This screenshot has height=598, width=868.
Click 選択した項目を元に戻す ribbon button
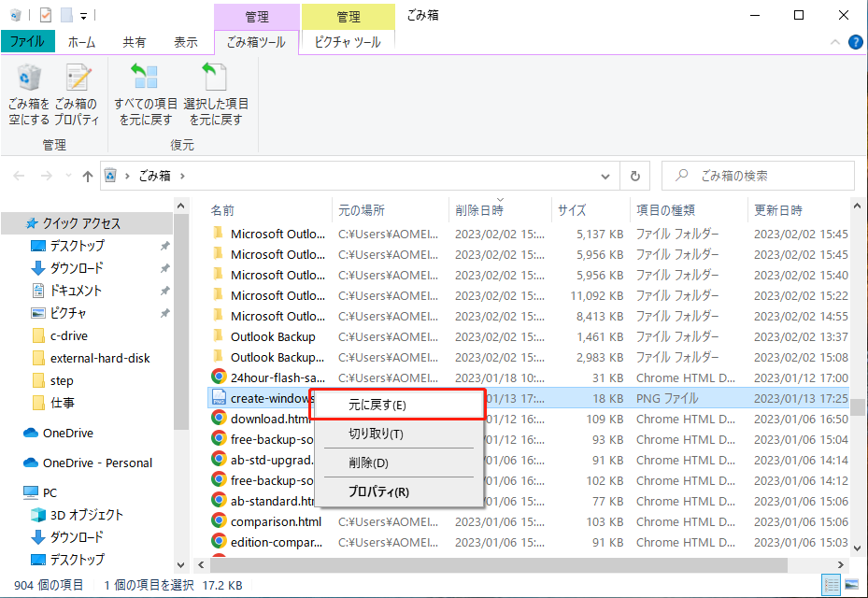point(215,94)
